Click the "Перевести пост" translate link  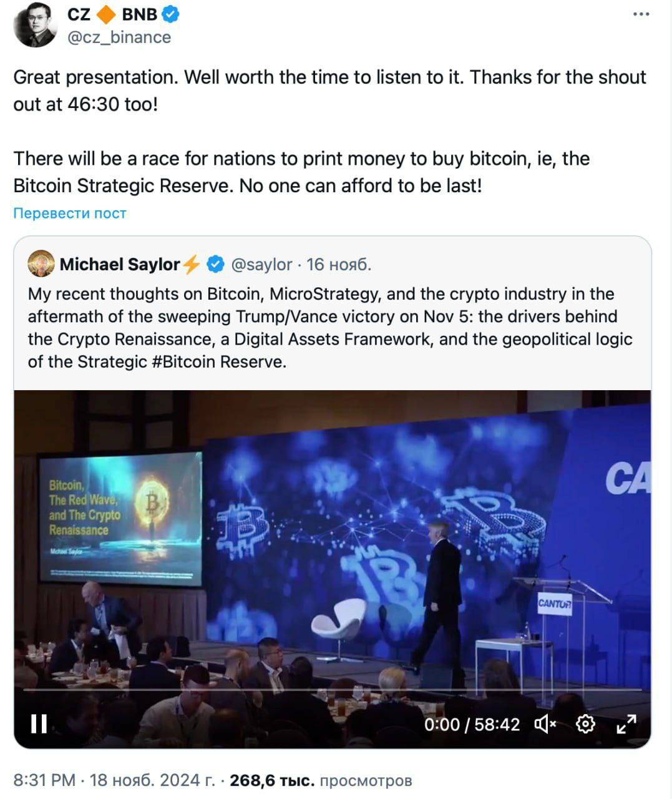tap(70, 213)
